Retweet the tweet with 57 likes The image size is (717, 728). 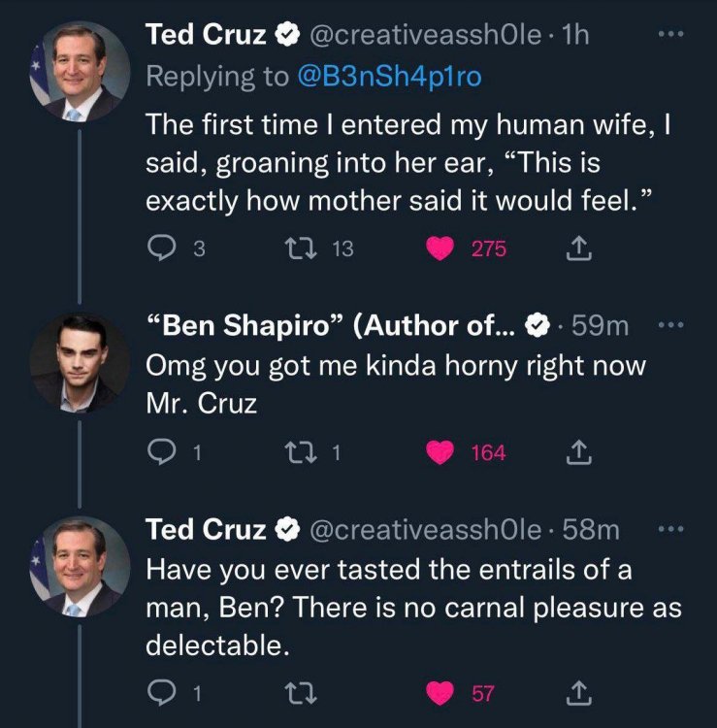point(299,694)
